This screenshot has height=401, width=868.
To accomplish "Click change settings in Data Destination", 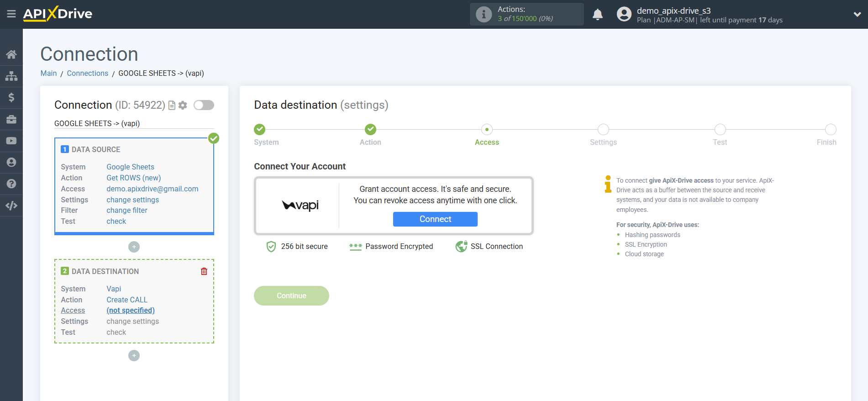I will 133,321.
